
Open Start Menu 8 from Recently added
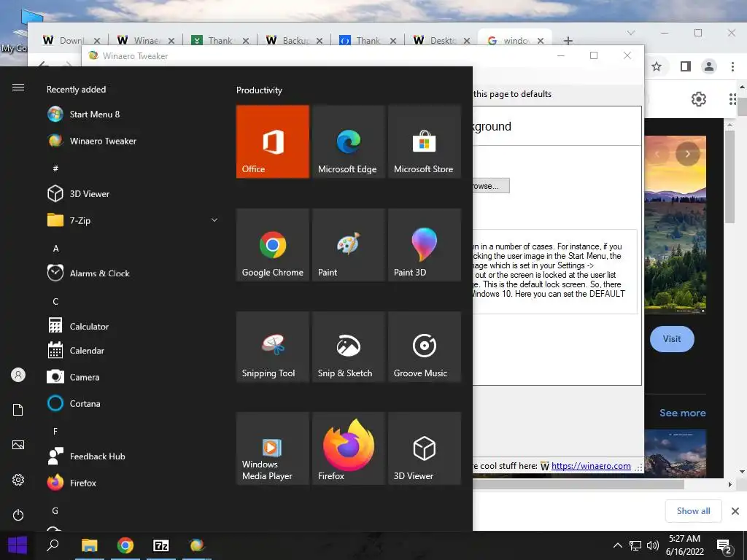coord(133,114)
